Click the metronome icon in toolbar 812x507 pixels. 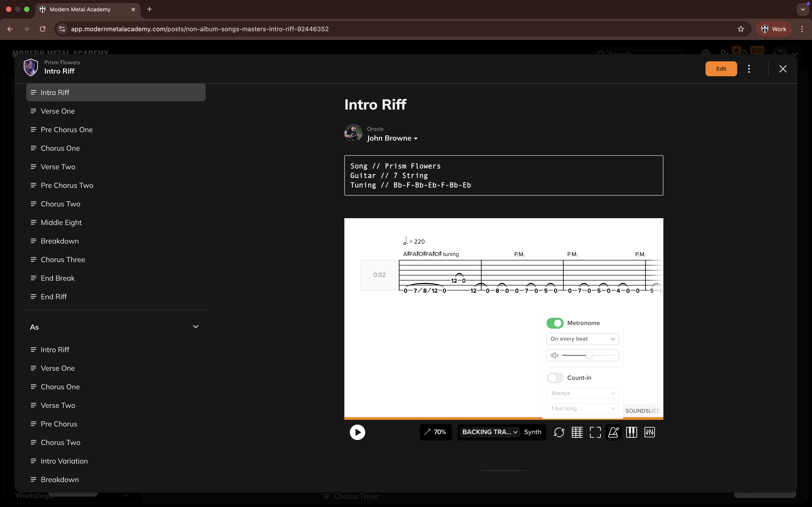click(613, 432)
